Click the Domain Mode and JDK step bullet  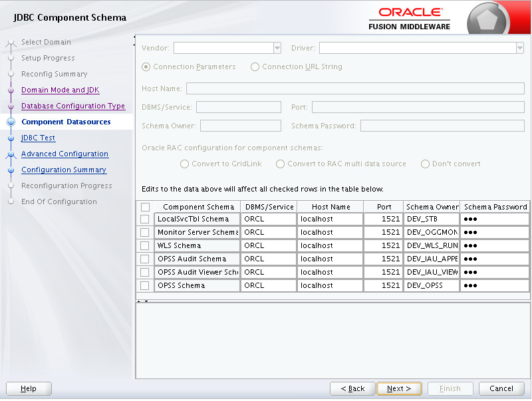pos(11,90)
